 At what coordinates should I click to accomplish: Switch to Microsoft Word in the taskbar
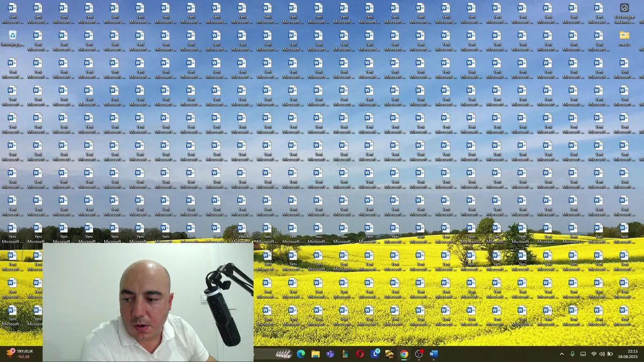click(434, 354)
